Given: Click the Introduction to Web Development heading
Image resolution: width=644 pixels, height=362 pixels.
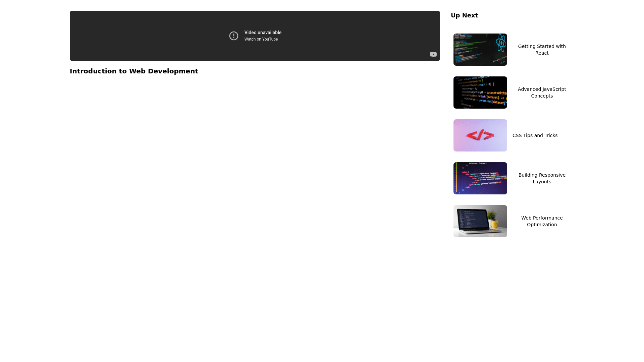Looking at the screenshot, I should coord(134,71).
